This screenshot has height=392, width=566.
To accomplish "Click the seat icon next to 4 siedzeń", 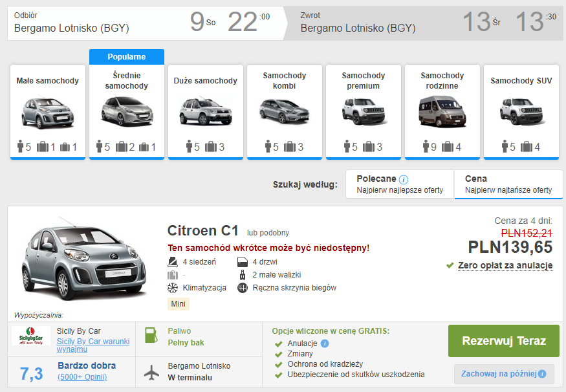I will [173, 262].
